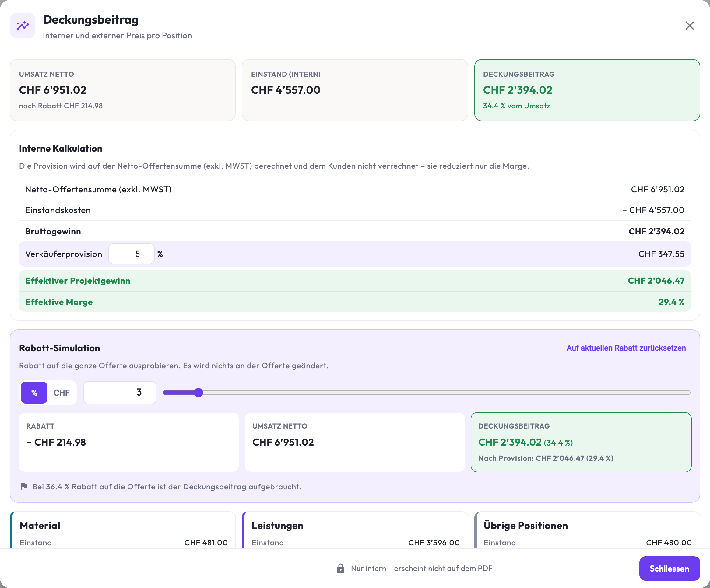The width and height of the screenshot is (710, 588).
Task: Click the flag icon before the 36.4 % hint
Action: pos(24,486)
